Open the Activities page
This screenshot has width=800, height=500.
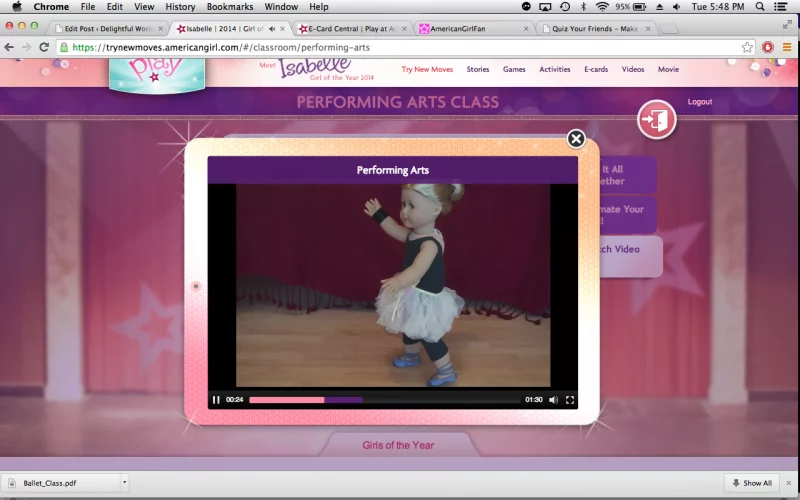click(555, 69)
